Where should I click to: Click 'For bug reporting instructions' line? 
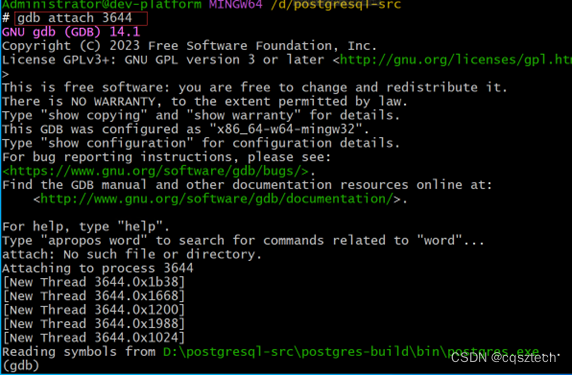pos(166,157)
